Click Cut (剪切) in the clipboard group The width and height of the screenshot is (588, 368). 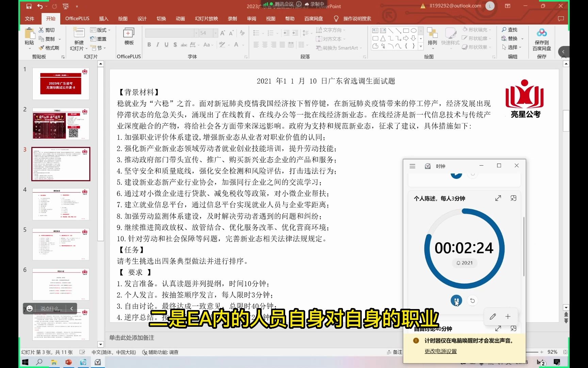click(47, 30)
